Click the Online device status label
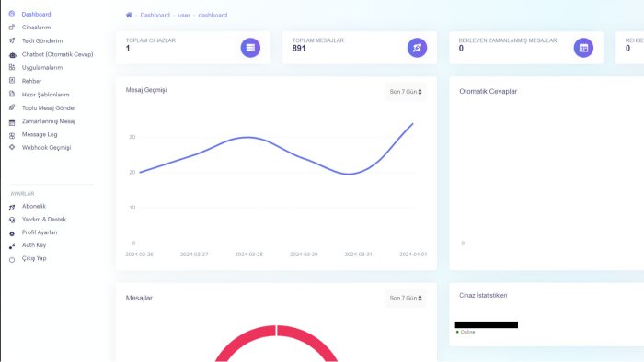Screen dimensions: 644x362 467,332
